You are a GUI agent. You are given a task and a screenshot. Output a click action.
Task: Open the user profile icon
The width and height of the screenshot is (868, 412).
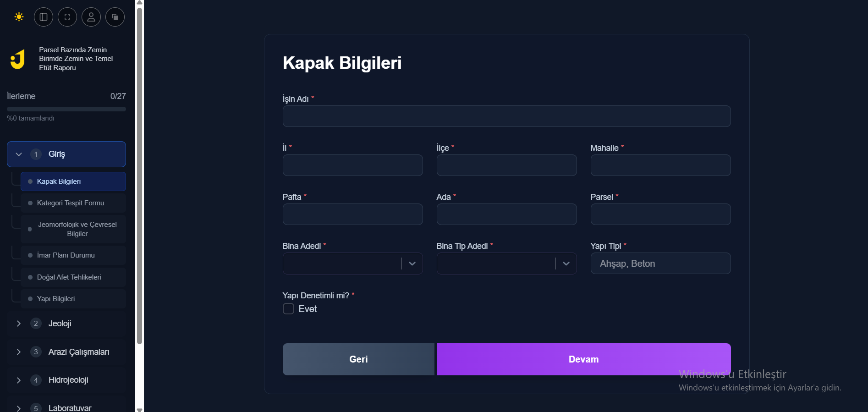pyautogui.click(x=91, y=17)
